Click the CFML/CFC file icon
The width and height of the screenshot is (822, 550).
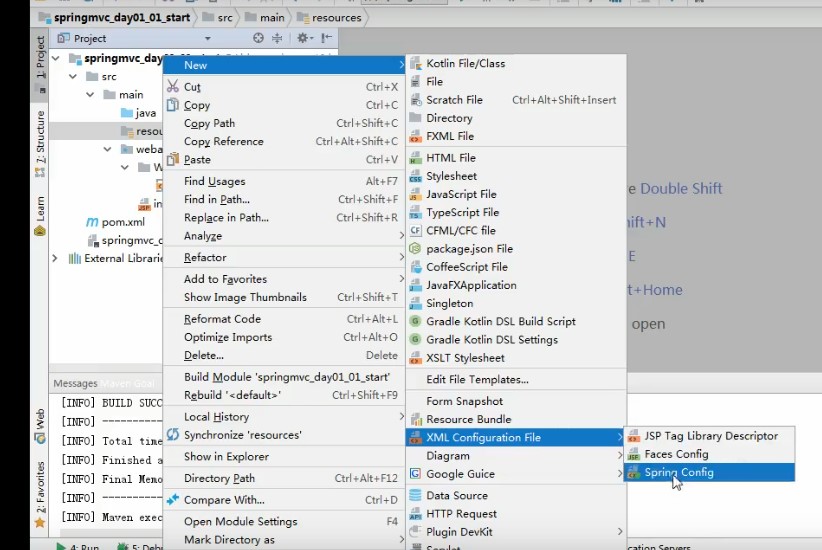click(x=415, y=231)
